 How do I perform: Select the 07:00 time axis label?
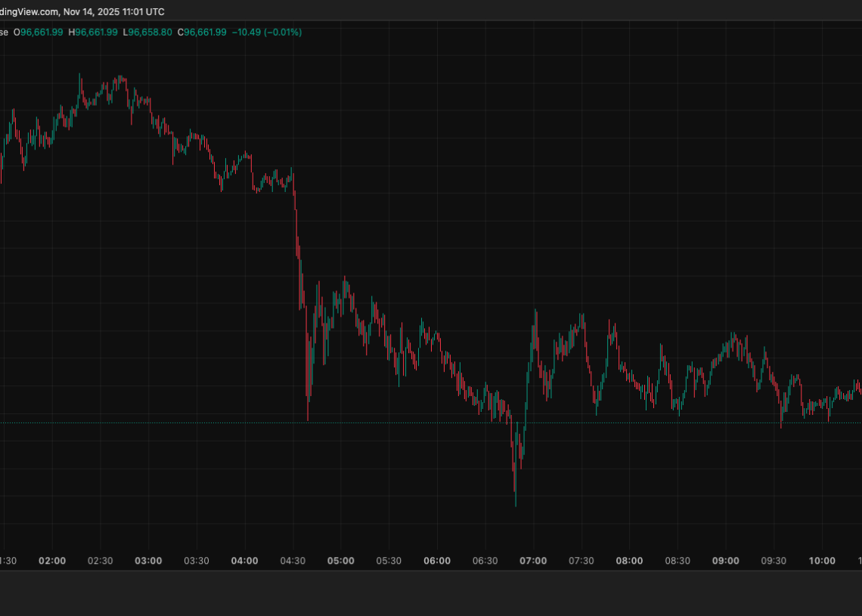[533, 561]
